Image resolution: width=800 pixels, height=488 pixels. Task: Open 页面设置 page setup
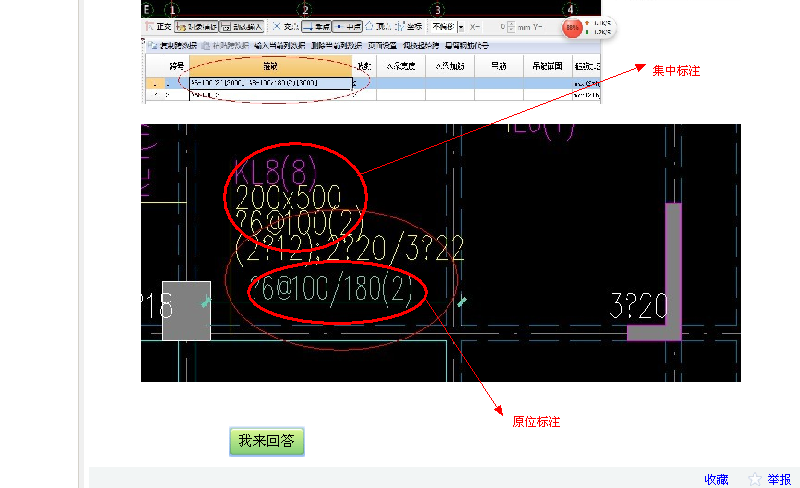(x=383, y=45)
